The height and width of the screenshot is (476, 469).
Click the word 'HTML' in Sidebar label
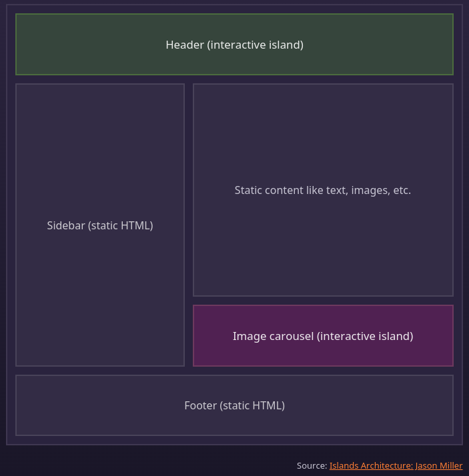pyautogui.click(x=135, y=225)
